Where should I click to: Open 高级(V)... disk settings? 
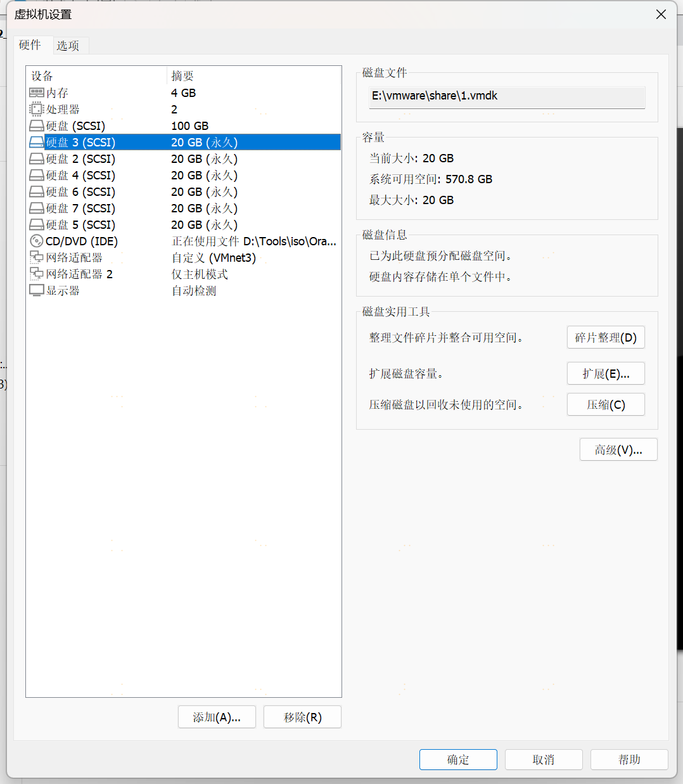tap(618, 450)
